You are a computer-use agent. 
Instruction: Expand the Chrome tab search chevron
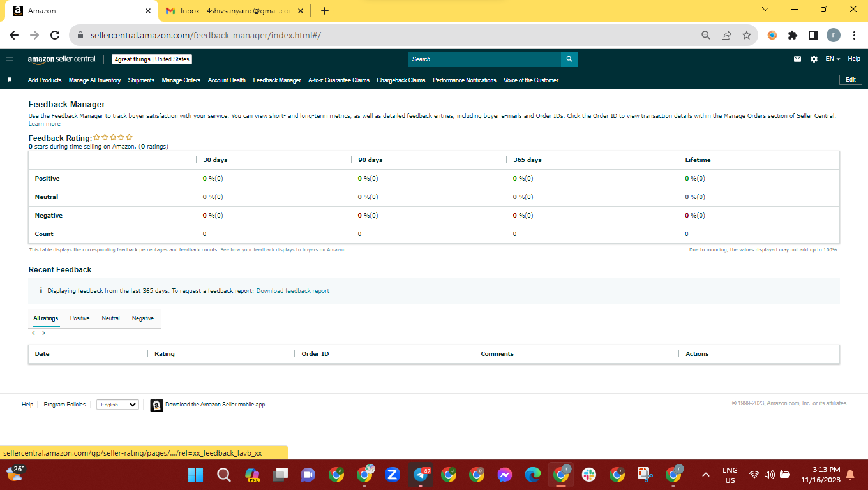[765, 10]
